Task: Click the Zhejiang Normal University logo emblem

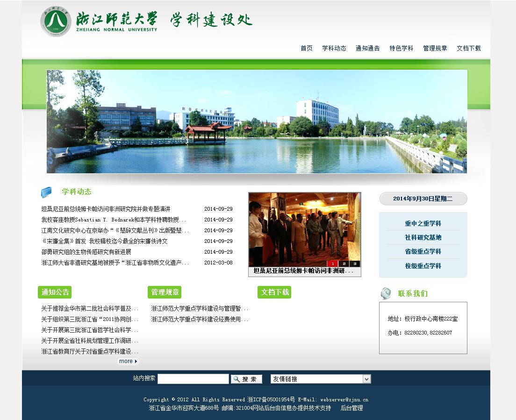Action: (x=56, y=21)
